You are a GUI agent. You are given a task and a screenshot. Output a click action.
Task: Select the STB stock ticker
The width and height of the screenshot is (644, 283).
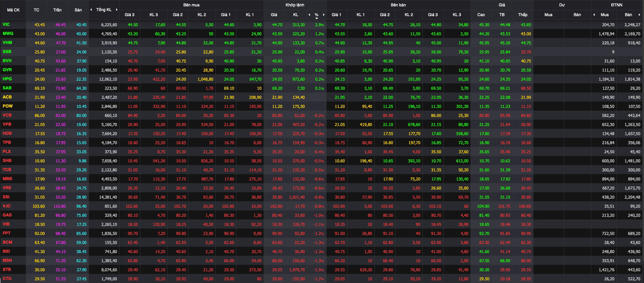[x=7, y=270]
